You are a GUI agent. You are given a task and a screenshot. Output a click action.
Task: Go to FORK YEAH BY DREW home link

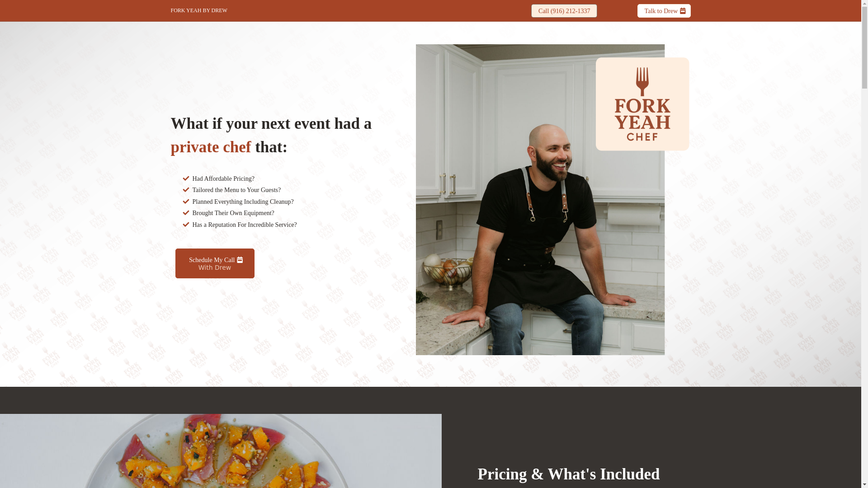(199, 10)
